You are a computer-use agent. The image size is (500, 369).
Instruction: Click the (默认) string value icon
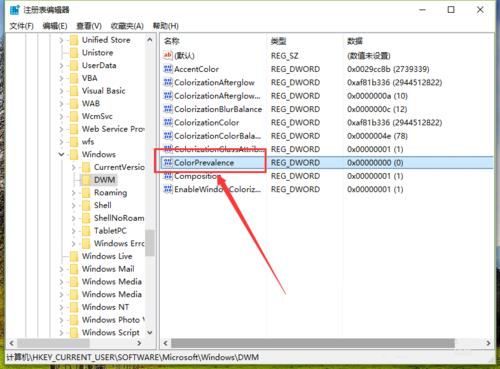pyautogui.click(x=168, y=55)
